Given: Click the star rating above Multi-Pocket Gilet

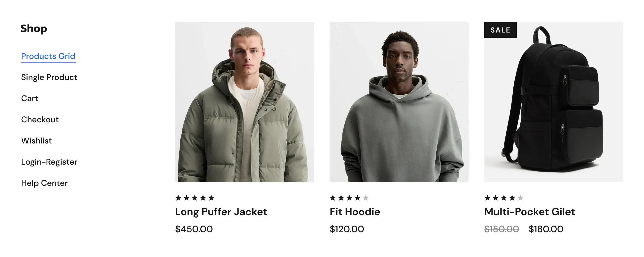Looking at the screenshot, I should pos(504,198).
